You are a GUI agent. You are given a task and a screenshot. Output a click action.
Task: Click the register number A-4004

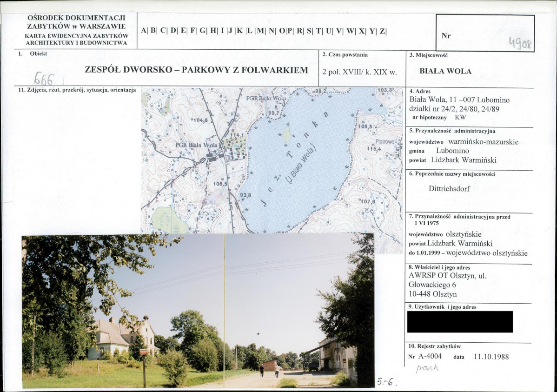430,357
